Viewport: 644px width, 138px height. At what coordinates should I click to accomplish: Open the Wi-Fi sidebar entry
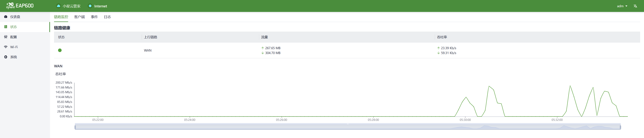(x=25, y=47)
